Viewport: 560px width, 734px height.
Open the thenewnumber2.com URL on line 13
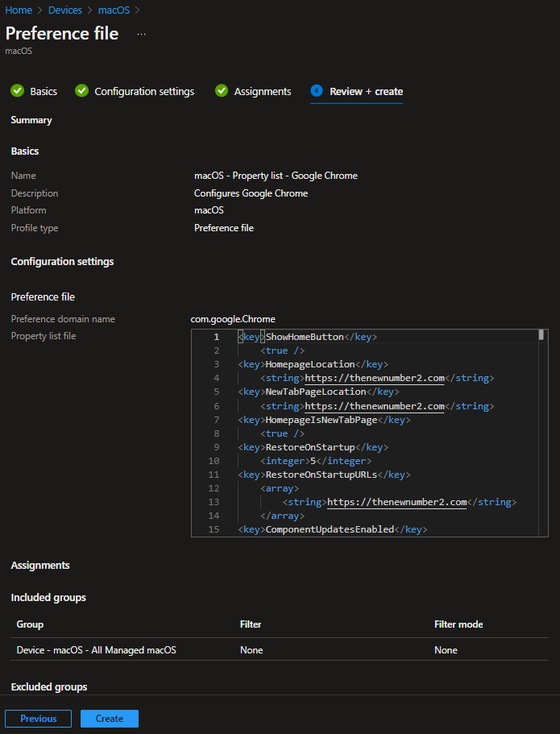click(396, 502)
